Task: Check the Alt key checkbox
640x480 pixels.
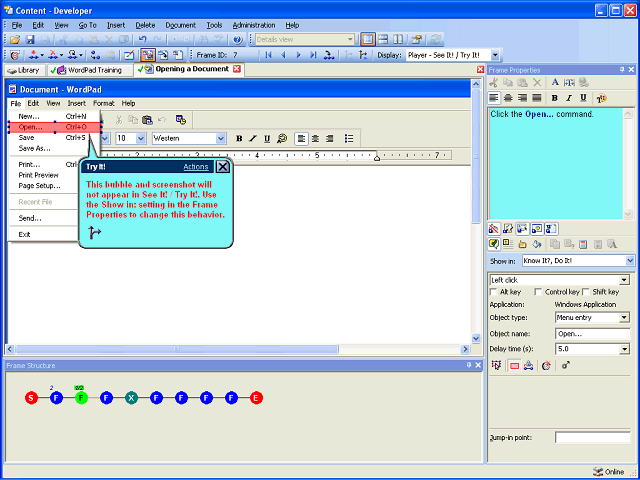Action: (494, 292)
